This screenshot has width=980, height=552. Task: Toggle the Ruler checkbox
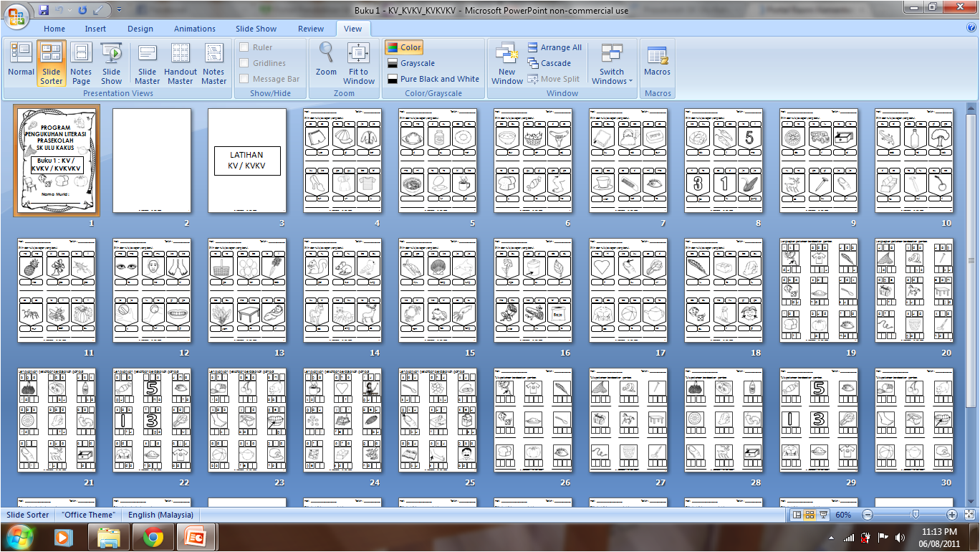(244, 47)
